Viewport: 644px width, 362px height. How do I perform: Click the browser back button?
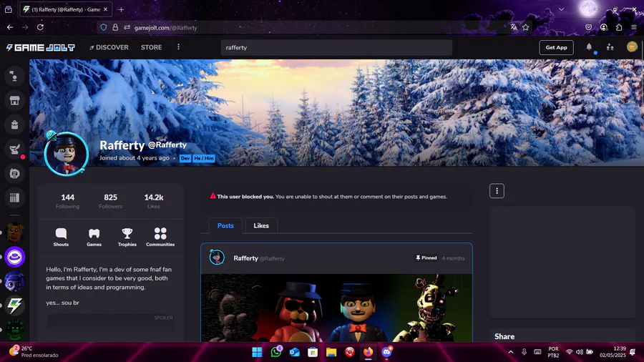pyautogui.click(x=10, y=27)
